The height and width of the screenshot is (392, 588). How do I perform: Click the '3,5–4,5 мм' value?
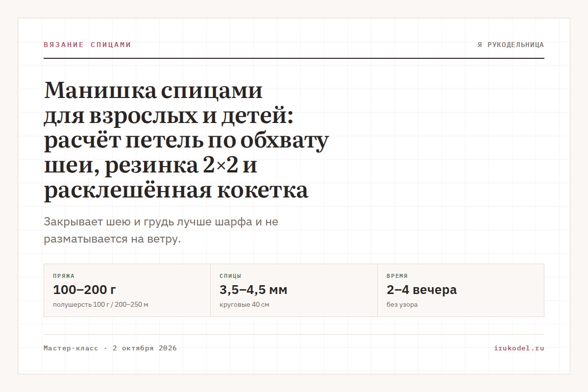[x=253, y=290]
